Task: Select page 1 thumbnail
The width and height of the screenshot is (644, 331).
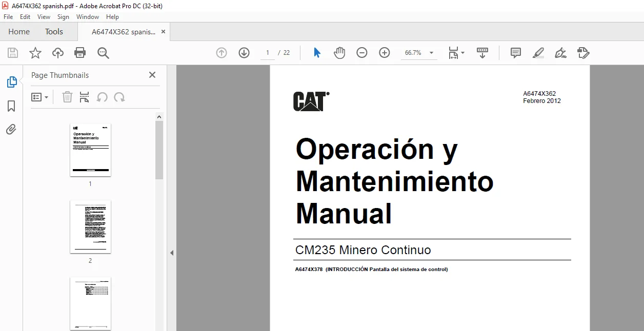Action: pyautogui.click(x=90, y=150)
